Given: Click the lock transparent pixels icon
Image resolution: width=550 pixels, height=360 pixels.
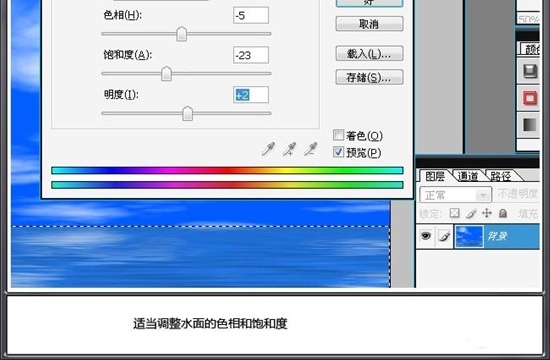Looking at the screenshot, I should tap(455, 213).
